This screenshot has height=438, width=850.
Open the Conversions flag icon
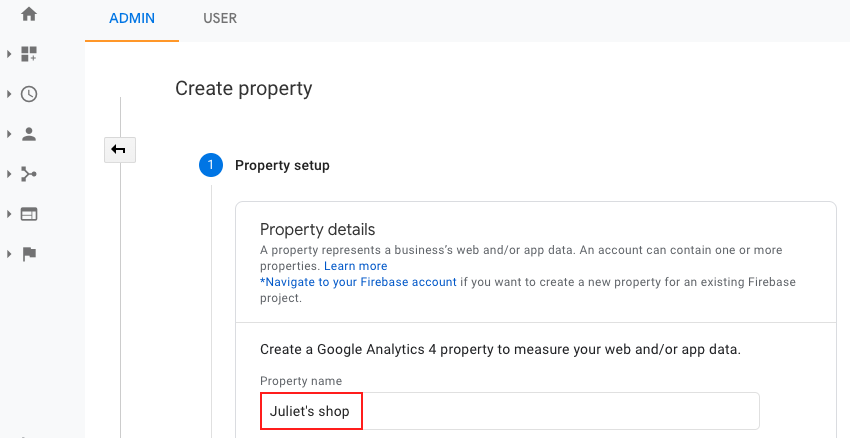point(29,254)
